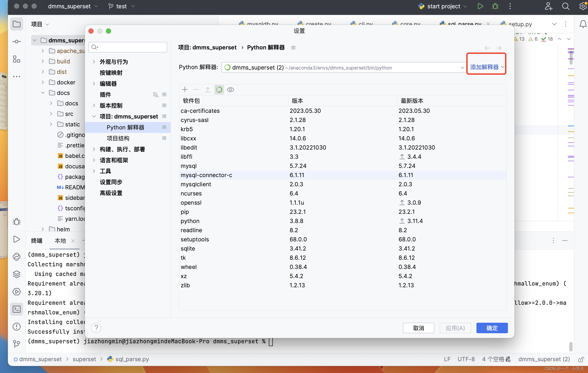Click the settings search field
Viewport: 588px width, 373px height.
pyautogui.click(x=128, y=47)
